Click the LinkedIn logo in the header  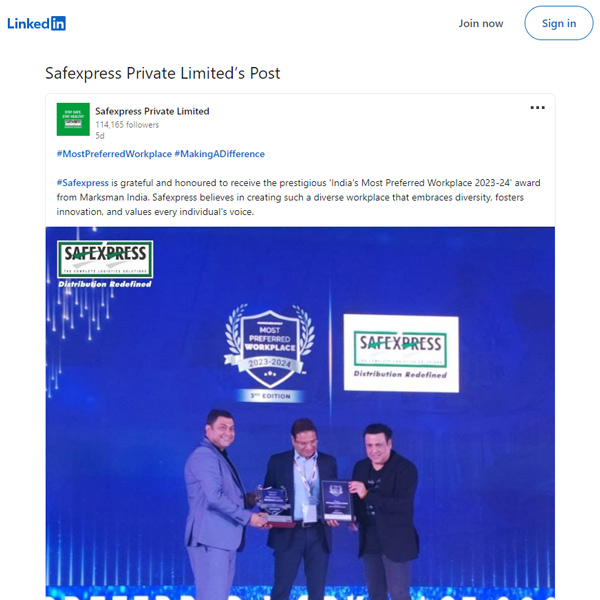36,23
